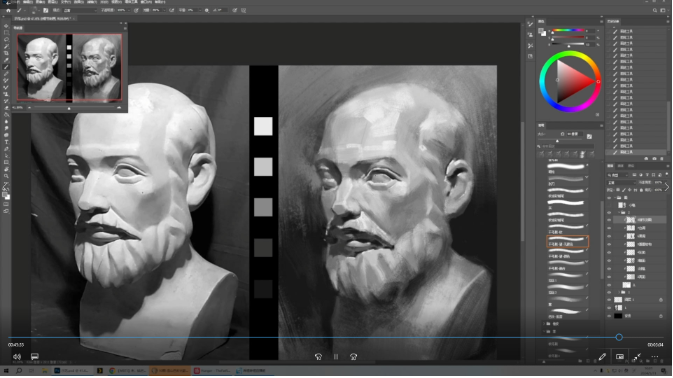Select the Lasso tool
673x378 pixels.
click(x=6, y=40)
